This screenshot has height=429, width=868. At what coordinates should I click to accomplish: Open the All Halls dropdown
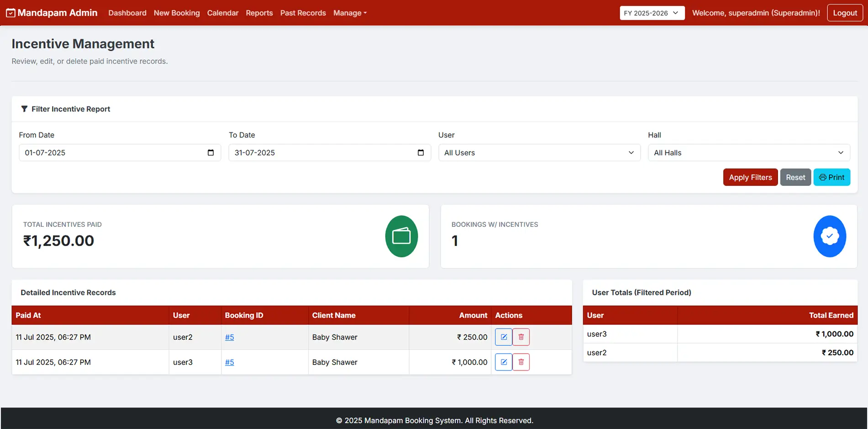coord(749,152)
